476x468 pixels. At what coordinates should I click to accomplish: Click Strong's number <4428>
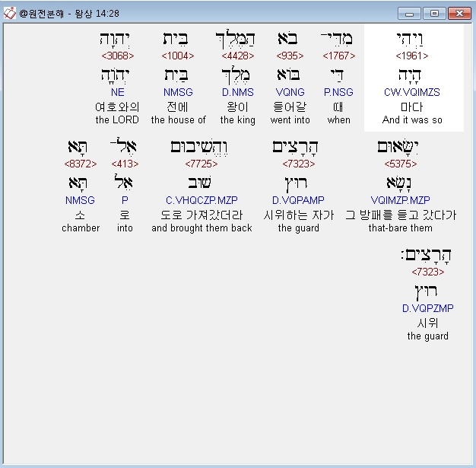238,56
